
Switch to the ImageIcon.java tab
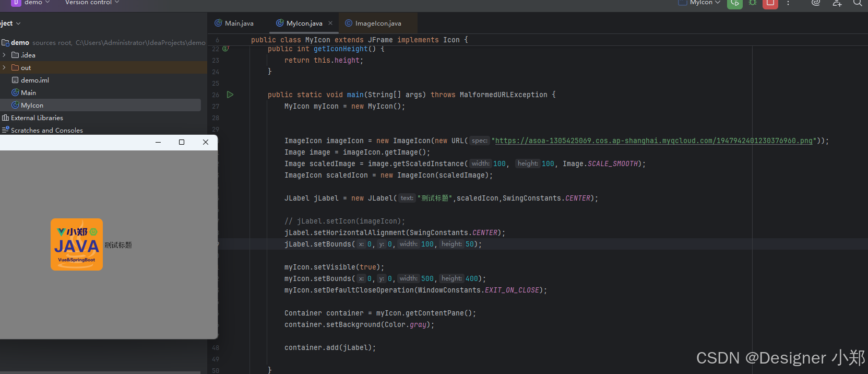click(373, 23)
